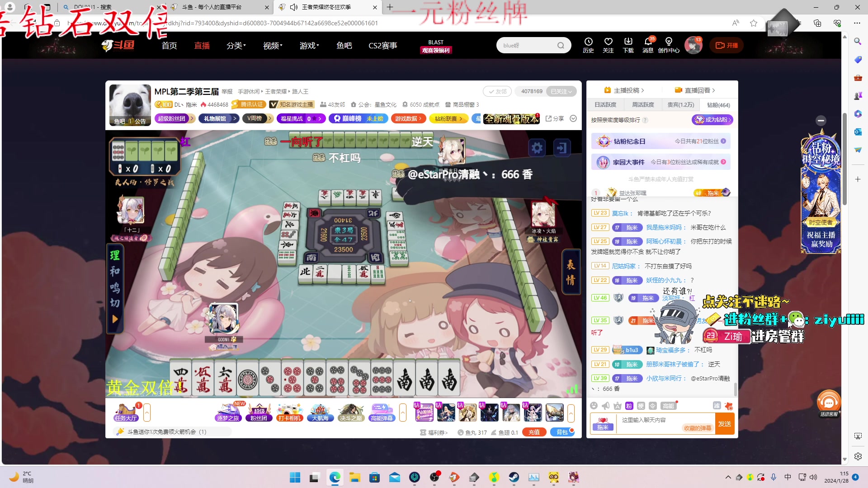This screenshot has width=868, height=488.
Task: Open 任务大厅 task hall icon
Action: 126,413
